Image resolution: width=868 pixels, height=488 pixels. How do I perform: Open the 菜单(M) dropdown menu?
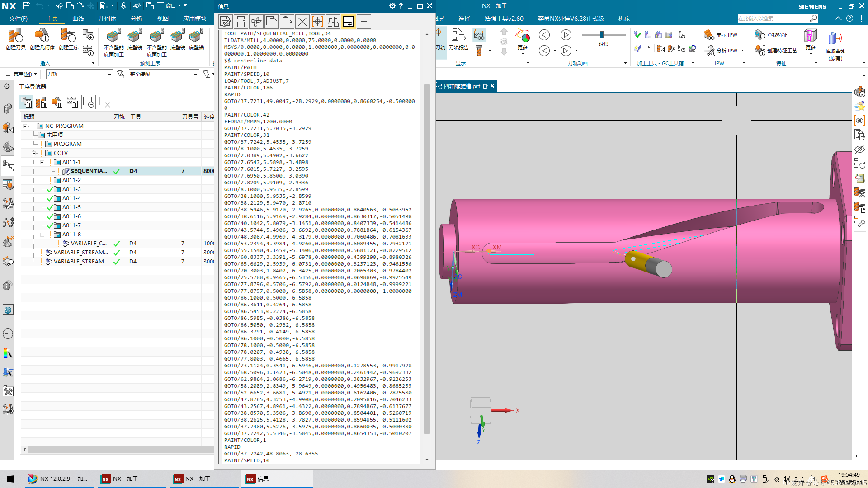(21, 74)
